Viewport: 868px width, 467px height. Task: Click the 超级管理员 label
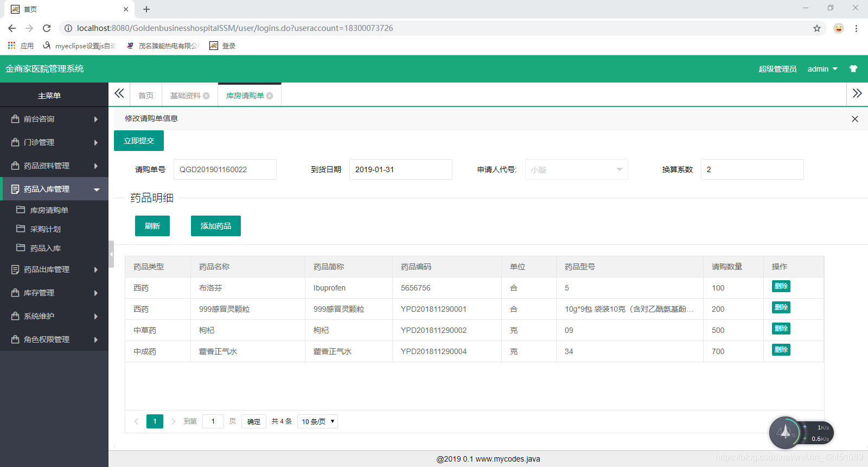coord(777,69)
